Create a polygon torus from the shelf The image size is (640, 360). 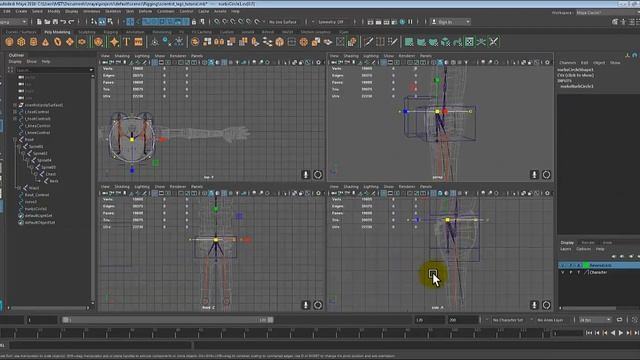click(58, 42)
